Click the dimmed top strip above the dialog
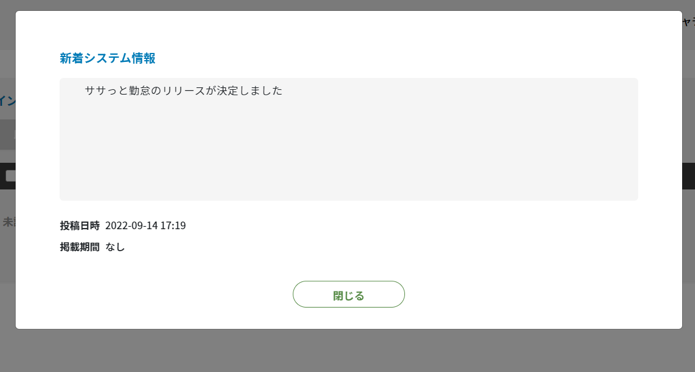 (x=348, y=5)
